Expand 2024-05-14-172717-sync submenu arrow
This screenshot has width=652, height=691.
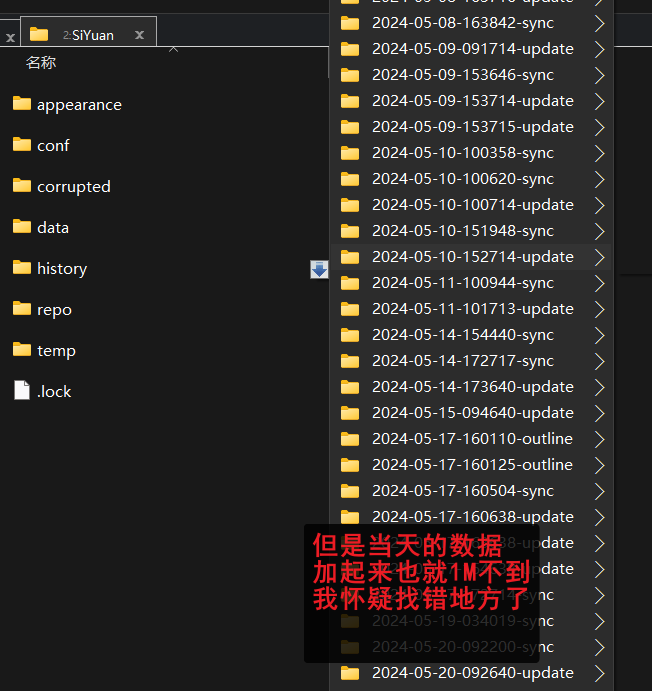(x=599, y=361)
